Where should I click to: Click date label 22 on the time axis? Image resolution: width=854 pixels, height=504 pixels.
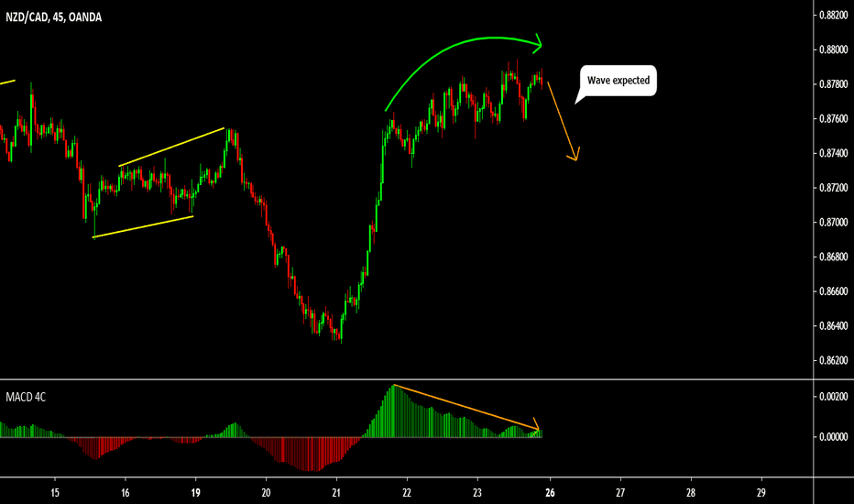[x=407, y=493]
